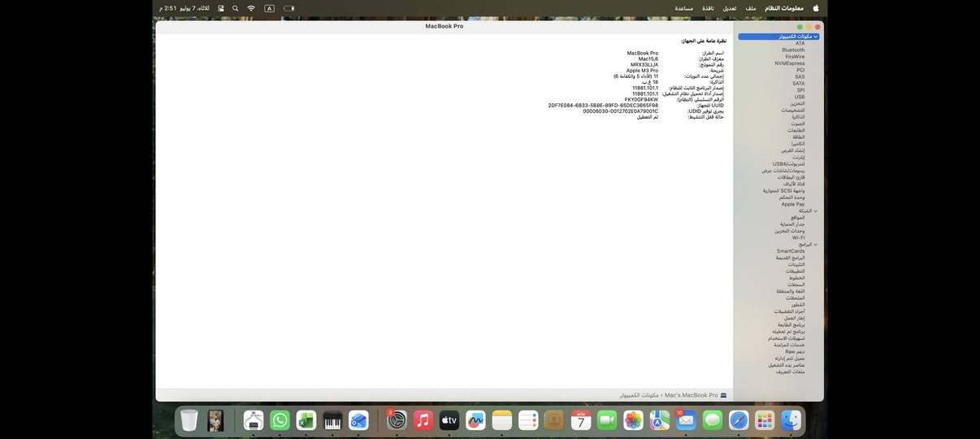The width and height of the screenshot is (980, 439).
Task: Open the مساعدة help menu
Action: click(684, 8)
